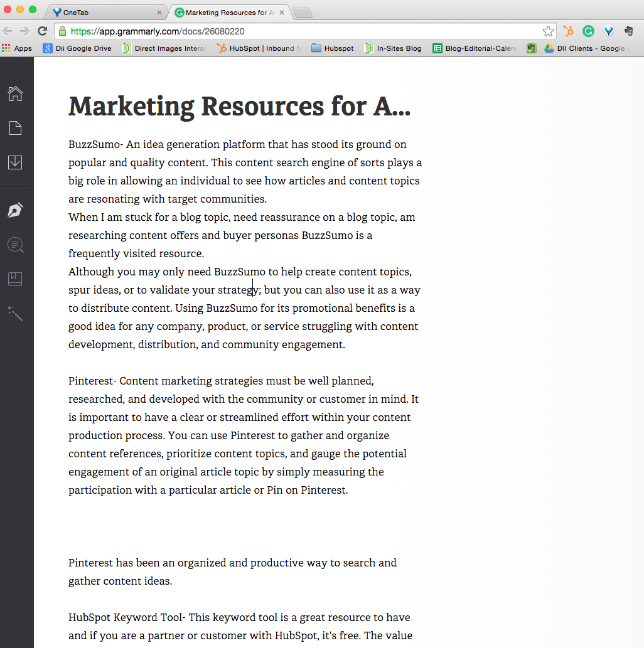644x648 pixels.
Task: Click the text 'frequently visited resource.'
Action: click(136, 253)
